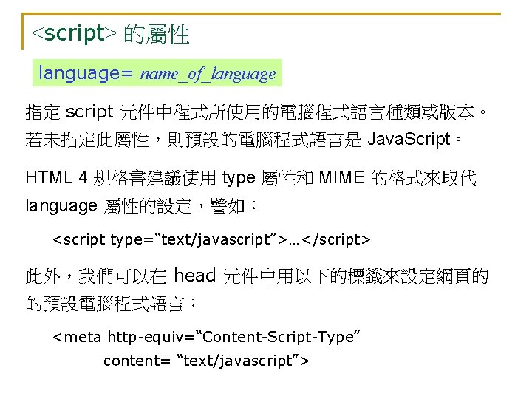Click the green 'language= name_of_language' box
This screenshot has height=399, width=532.
coord(157,73)
